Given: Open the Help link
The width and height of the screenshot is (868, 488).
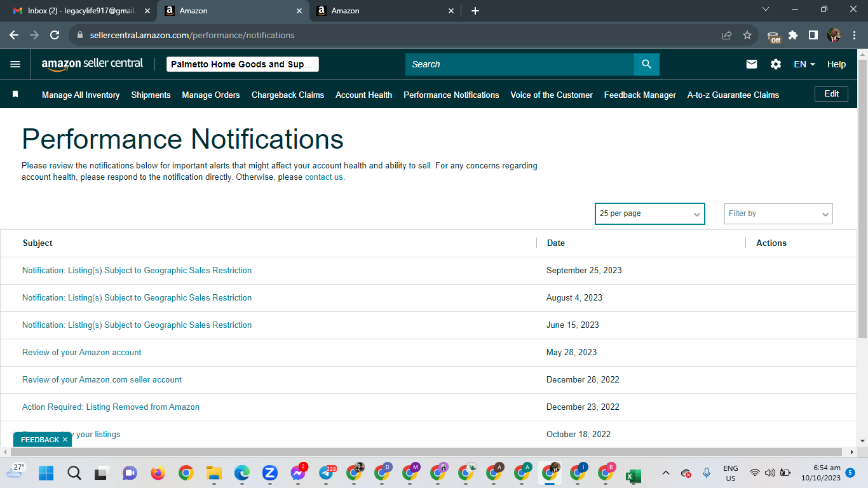Looking at the screenshot, I should [x=836, y=64].
